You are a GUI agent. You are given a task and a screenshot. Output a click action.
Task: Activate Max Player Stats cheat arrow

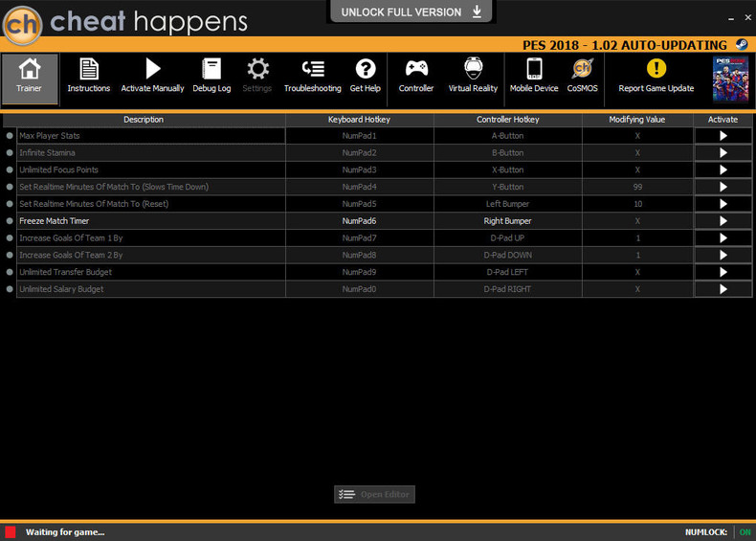point(723,136)
